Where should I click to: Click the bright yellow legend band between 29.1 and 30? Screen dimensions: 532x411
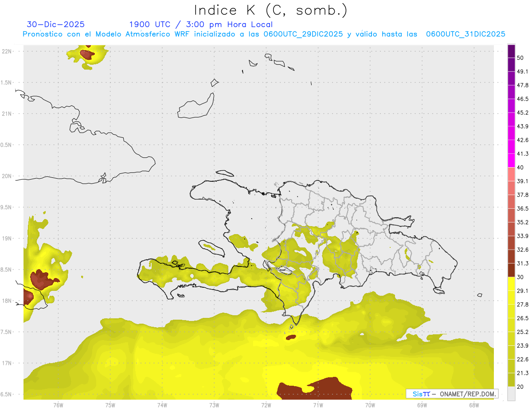tap(511, 284)
